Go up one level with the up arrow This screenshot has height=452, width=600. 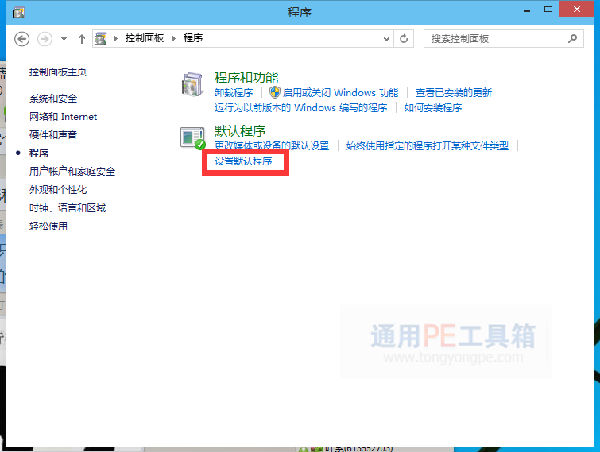[x=82, y=39]
